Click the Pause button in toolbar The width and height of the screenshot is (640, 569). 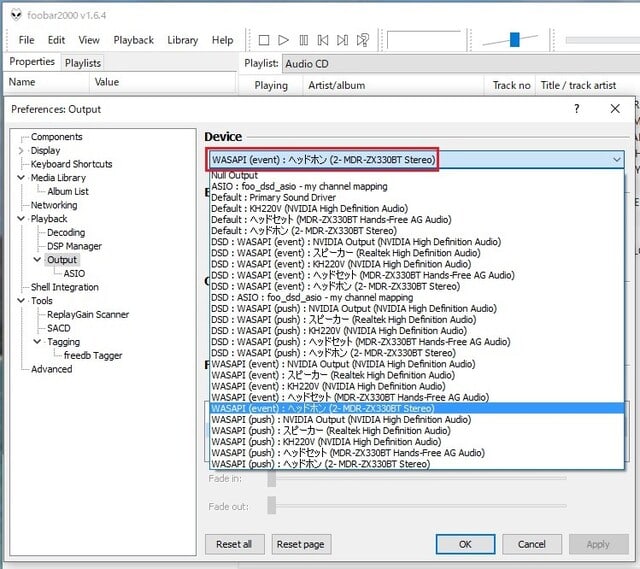[303, 40]
